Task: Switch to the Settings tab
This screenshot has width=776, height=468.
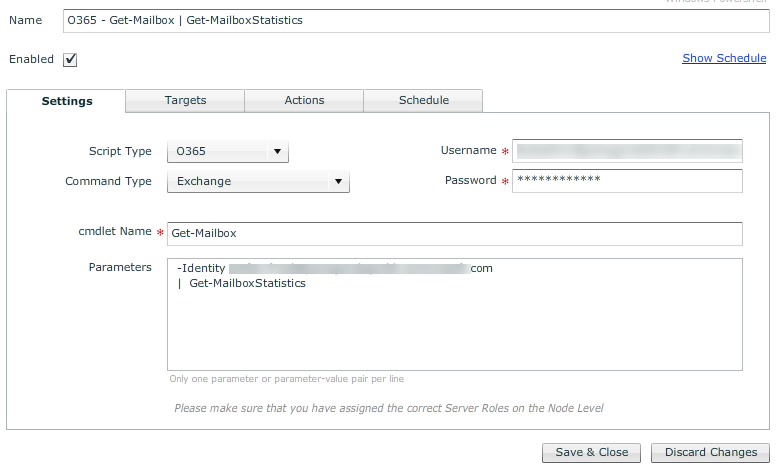Action: click(x=67, y=101)
